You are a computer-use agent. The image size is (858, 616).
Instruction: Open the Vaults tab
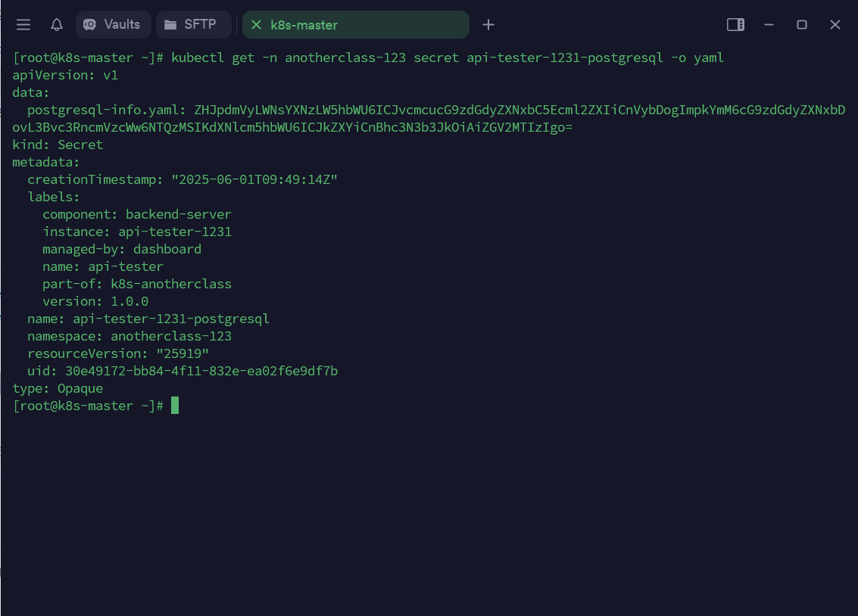pos(113,25)
